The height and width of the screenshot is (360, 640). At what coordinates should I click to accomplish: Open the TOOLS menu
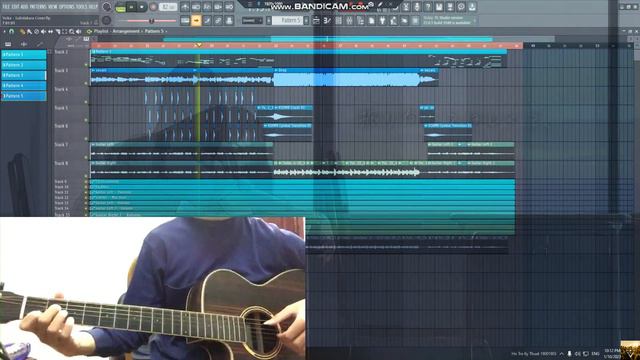tap(81, 7)
